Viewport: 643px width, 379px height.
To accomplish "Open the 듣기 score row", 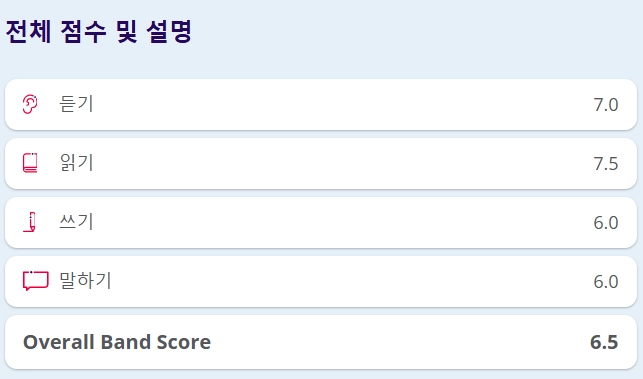I will pos(321,105).
